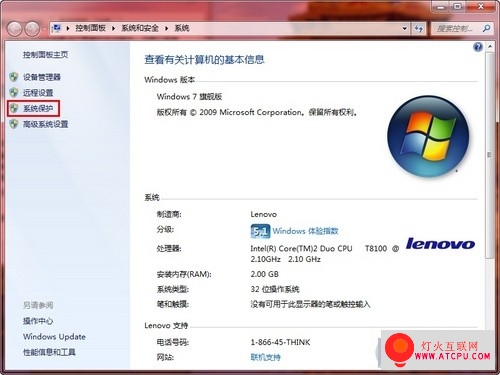This screenshot has height=375, width=500.
Task: Click shield icon beside 设备管理器
Action: click(x=14, y=77)
